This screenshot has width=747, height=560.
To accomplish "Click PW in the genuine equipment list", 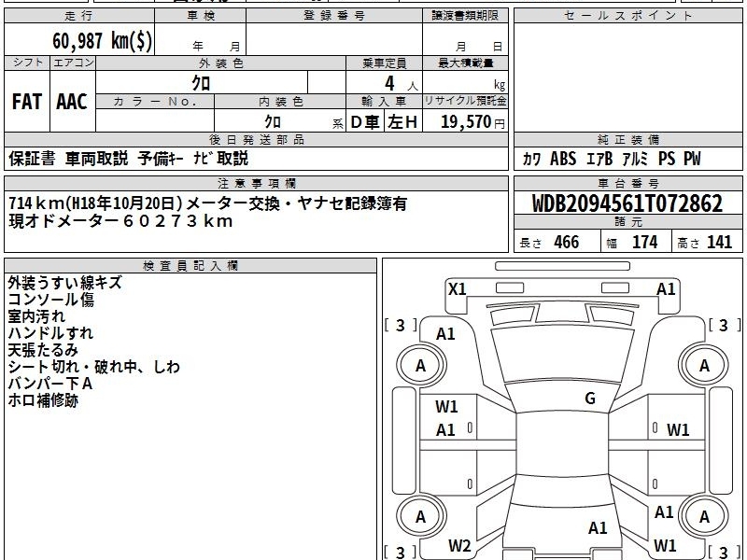I will point(692,159).
